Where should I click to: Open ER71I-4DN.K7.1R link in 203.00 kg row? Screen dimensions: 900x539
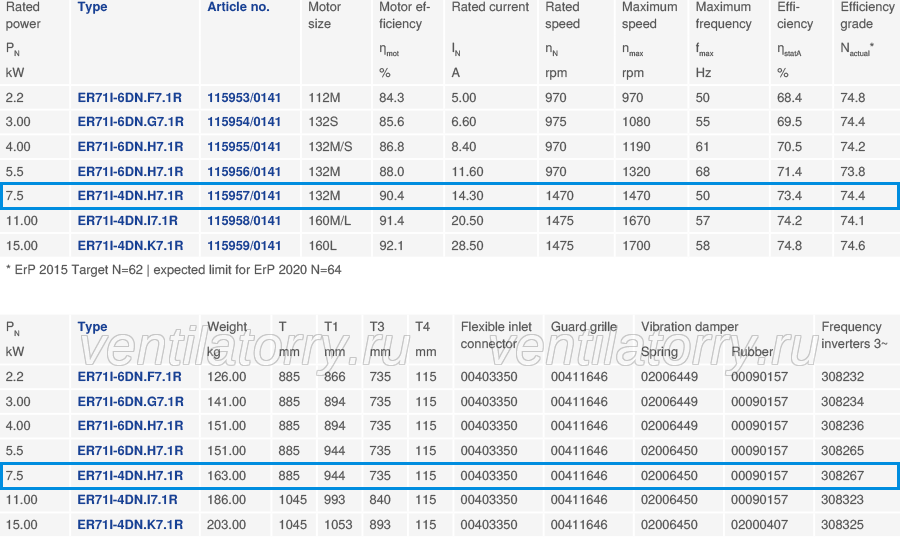130,525
